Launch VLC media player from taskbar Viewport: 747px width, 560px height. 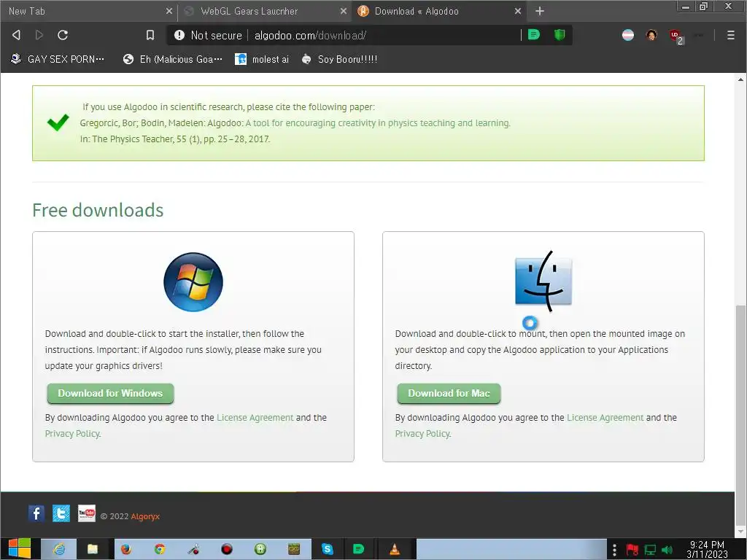(395, 549)
